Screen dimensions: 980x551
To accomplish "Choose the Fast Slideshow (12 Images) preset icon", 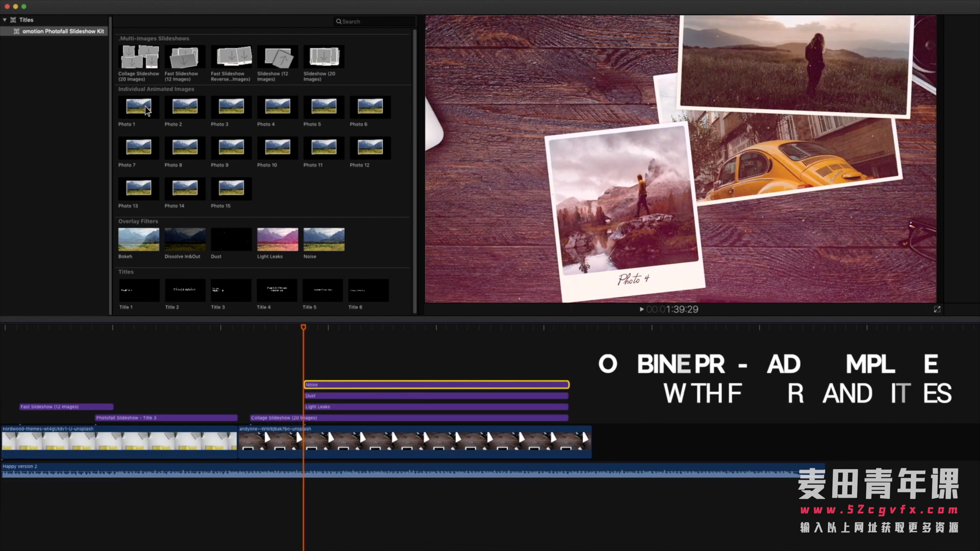I will (185, 57).
